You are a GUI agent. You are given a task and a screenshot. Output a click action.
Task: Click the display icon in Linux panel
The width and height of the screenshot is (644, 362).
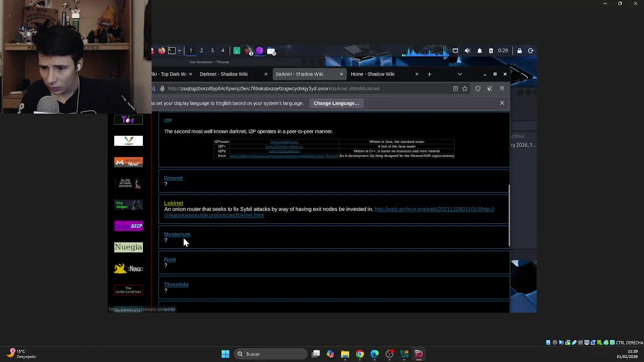[x=455, y=51]
